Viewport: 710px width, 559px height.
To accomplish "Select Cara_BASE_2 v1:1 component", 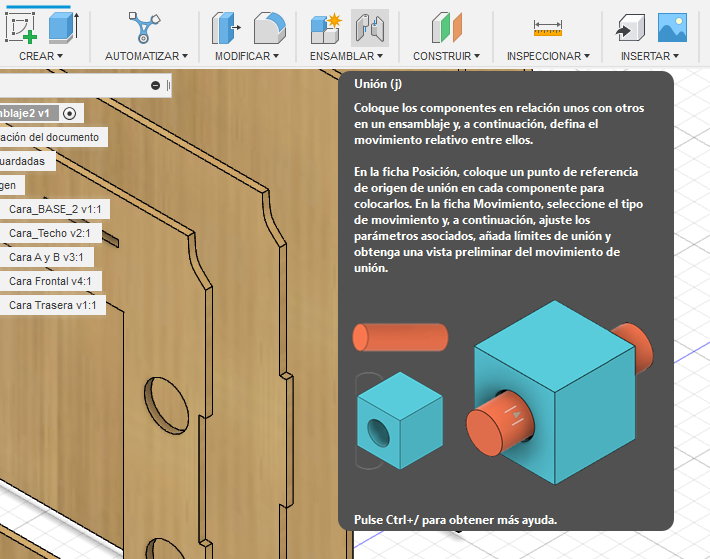I will [x=55, y=209].
